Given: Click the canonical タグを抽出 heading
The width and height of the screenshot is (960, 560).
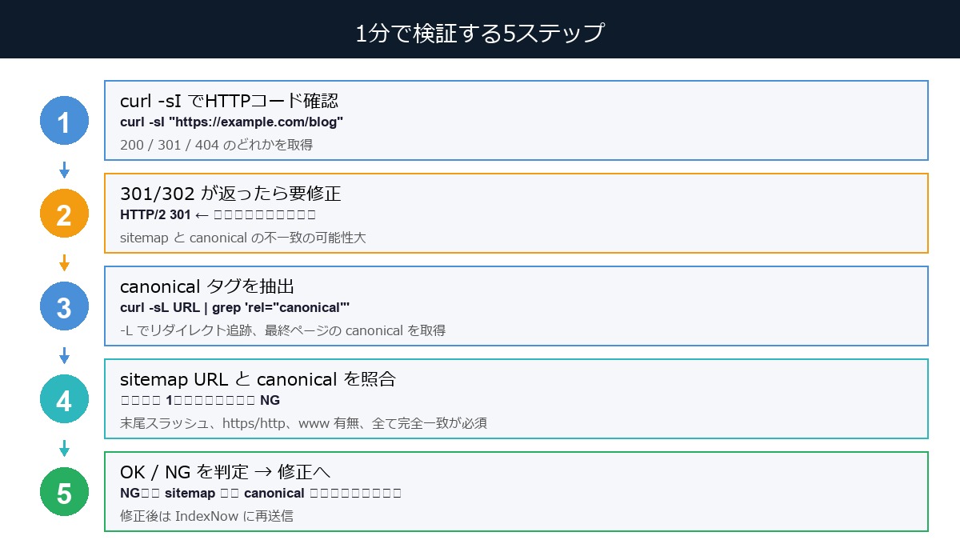Looking at the screenshot, I should [x=215, y=286].
